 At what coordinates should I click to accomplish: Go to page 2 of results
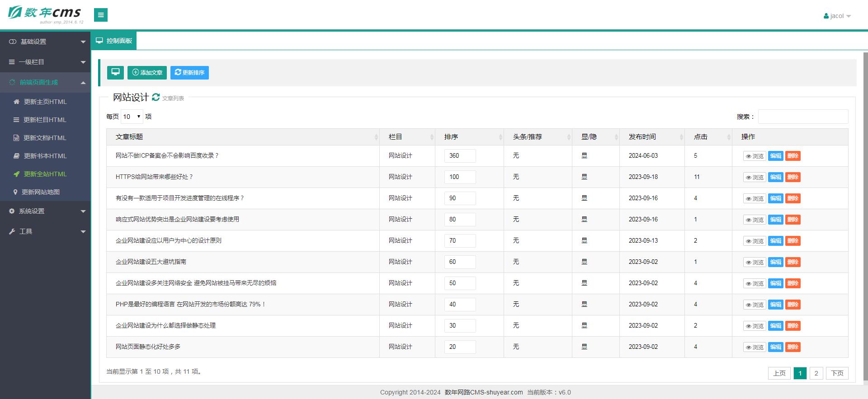coord(816,373)
